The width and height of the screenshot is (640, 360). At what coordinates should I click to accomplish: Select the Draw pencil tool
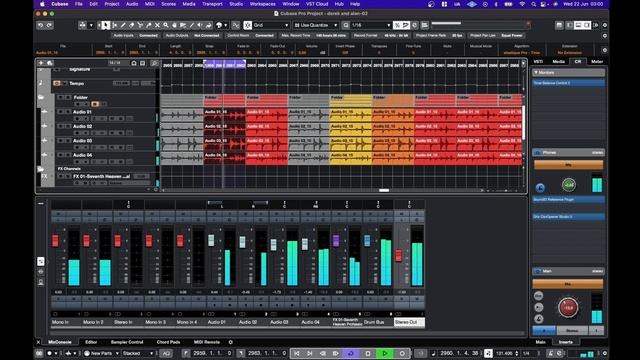123,25
